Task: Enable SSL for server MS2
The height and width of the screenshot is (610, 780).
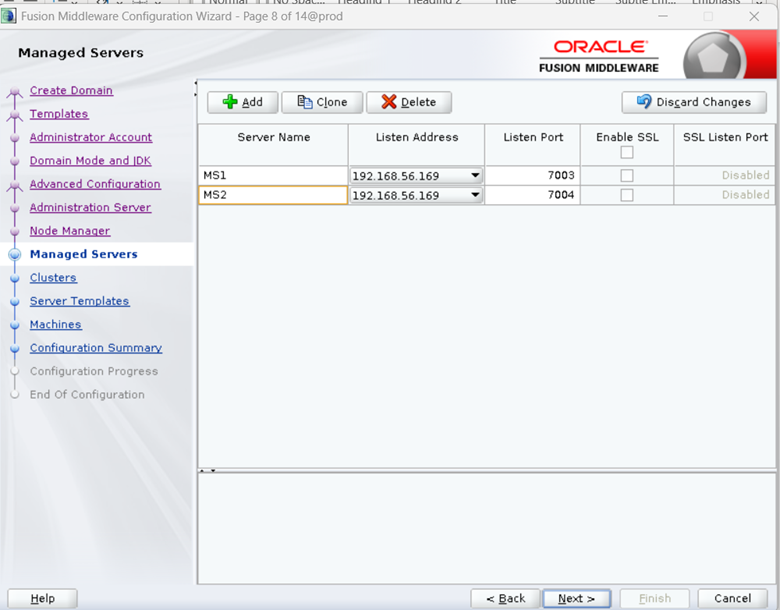Action: click(x=627, y=195)
